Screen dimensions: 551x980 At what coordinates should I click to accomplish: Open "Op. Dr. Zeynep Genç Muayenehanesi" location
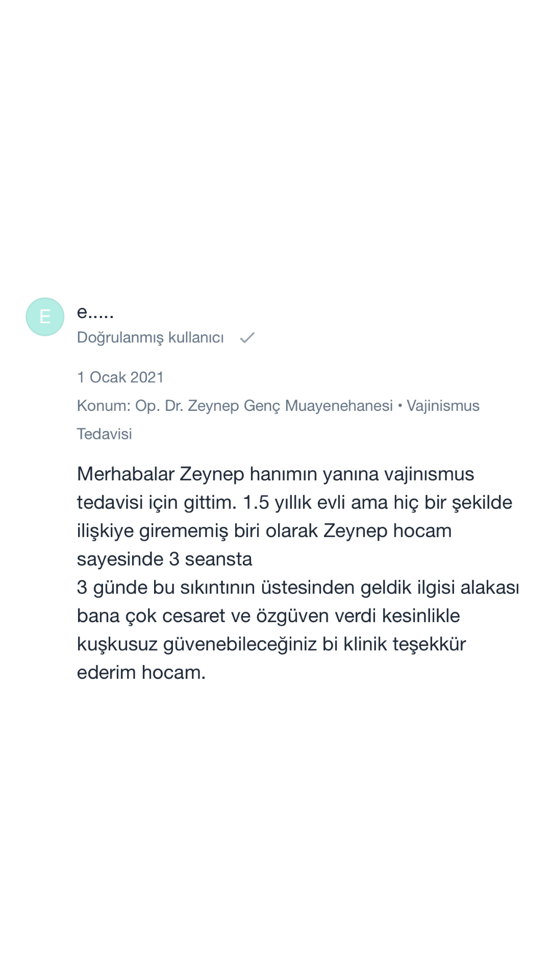pyautogui.click(x=264, y=406)
